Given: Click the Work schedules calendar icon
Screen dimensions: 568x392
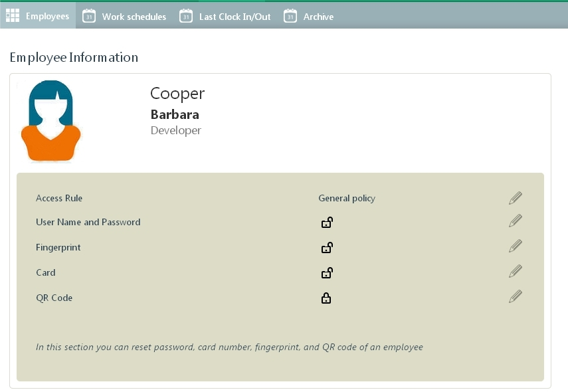Looking at the screenshot, I should tap(89, 17).
